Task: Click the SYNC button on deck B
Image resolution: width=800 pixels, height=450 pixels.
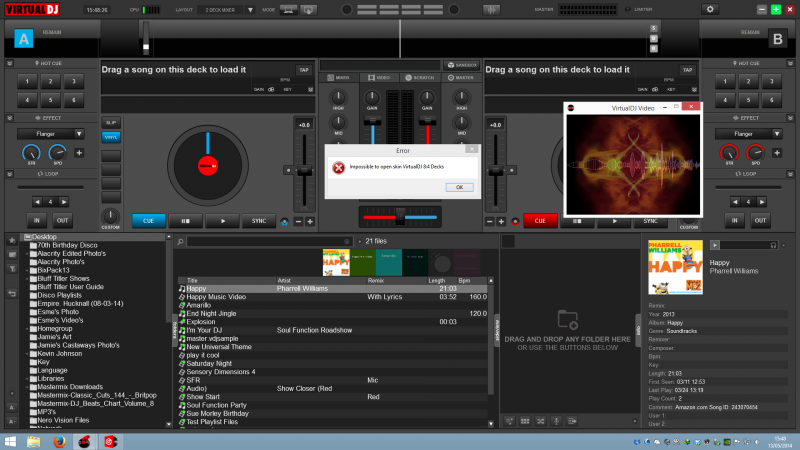Action: pos(650,221)
